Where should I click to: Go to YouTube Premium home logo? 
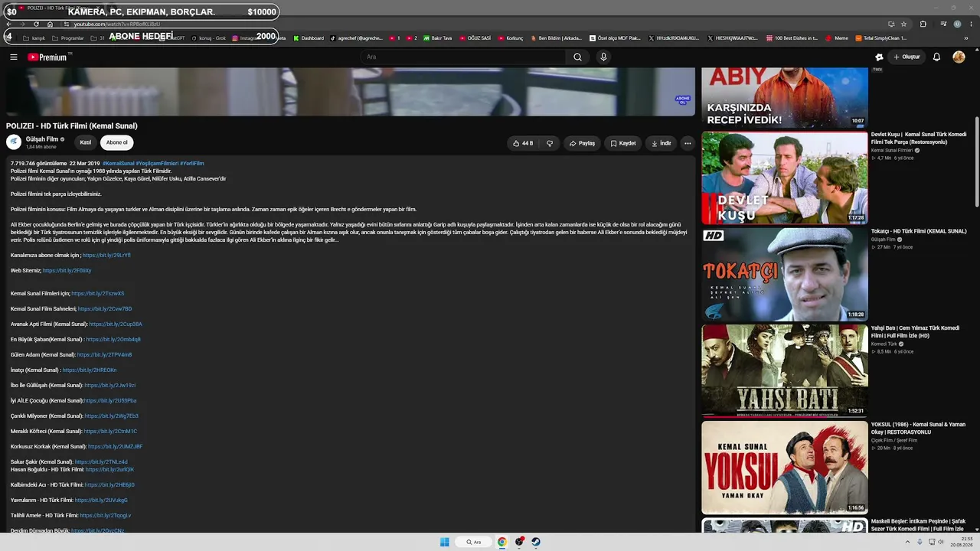pos(47,57)
